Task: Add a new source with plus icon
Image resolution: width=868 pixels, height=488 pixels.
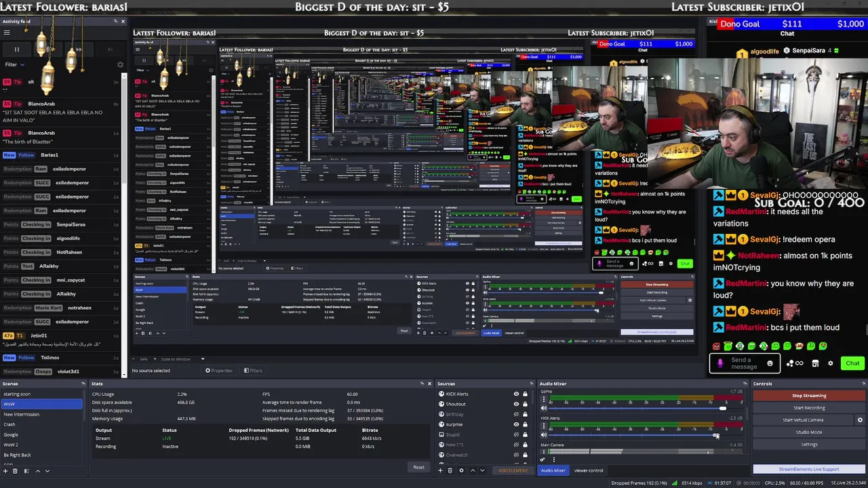Action: point(440,470)
